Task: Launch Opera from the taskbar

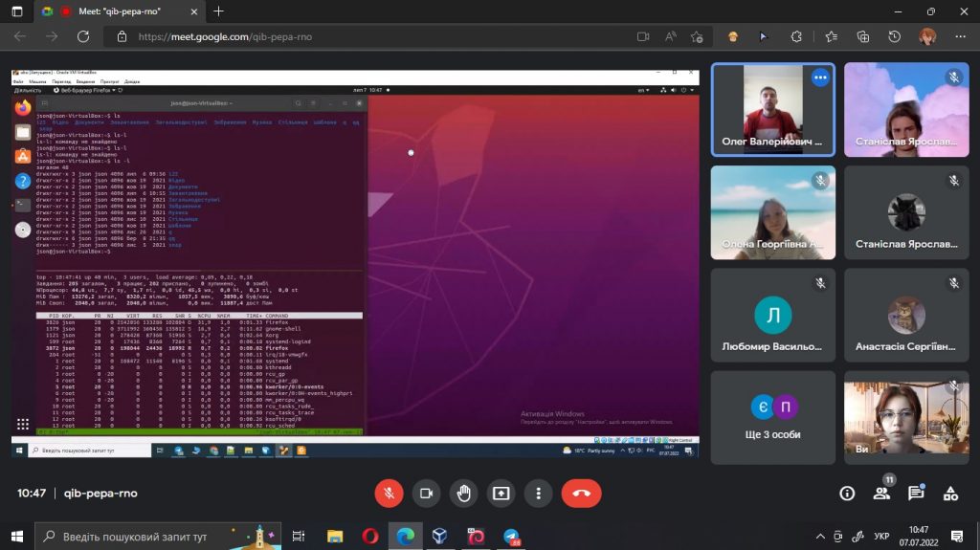Action: coord(370,537)
